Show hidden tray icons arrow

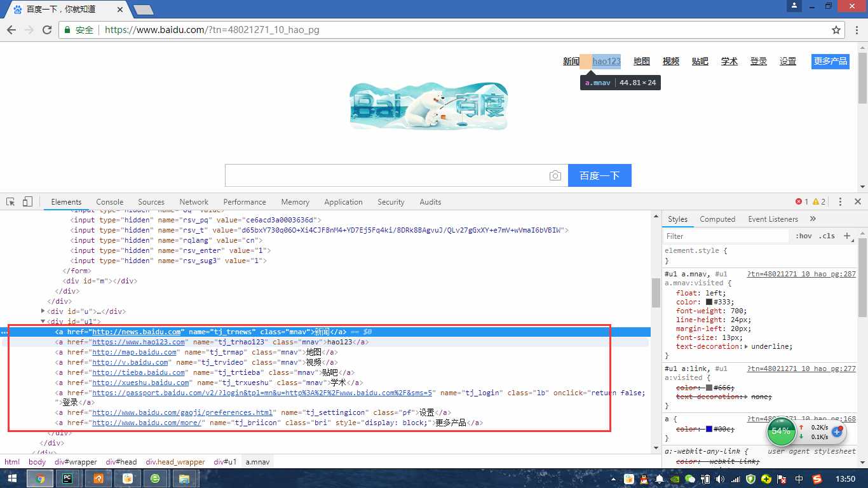click(613, 479)
